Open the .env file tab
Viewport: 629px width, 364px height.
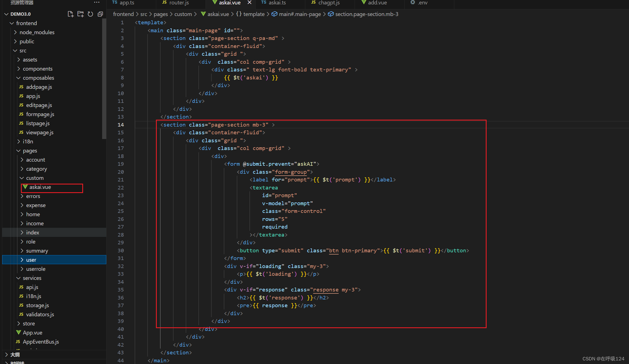tap(422, 3)
